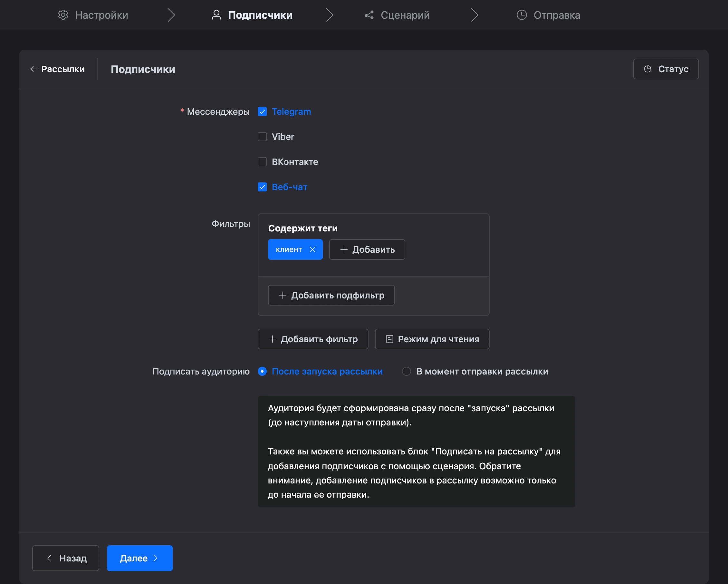
Task: Click the person icon beside Подписчики
Action: click(x=216, y=15)
